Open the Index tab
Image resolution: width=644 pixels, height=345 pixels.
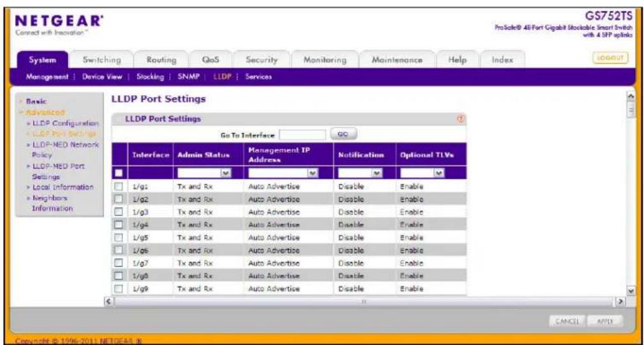(502, 61)
